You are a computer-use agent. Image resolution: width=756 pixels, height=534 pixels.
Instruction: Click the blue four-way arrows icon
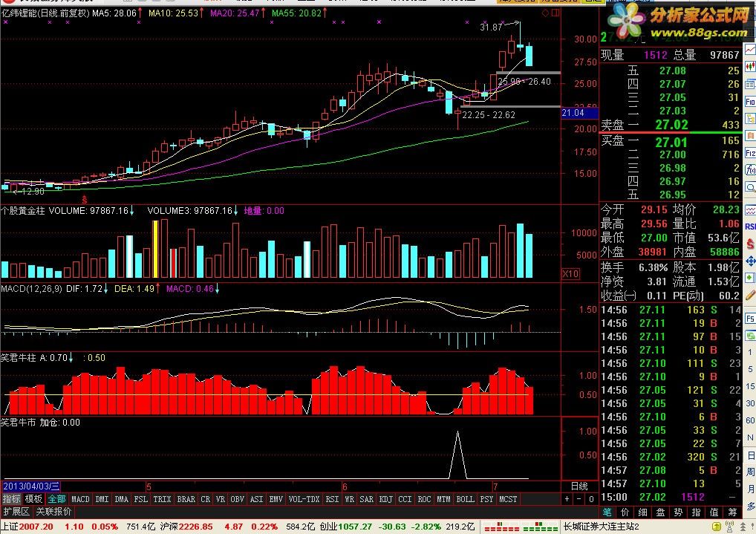point(750,261)
